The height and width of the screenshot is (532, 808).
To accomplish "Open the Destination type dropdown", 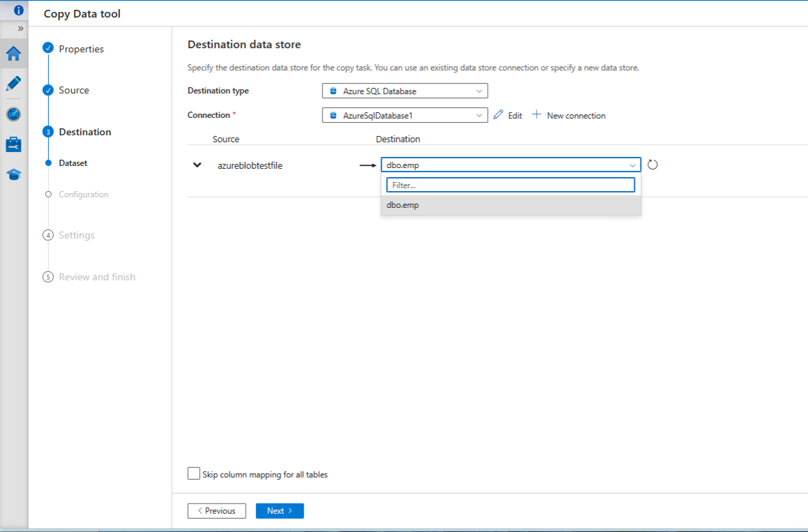I will coord(405,91).
